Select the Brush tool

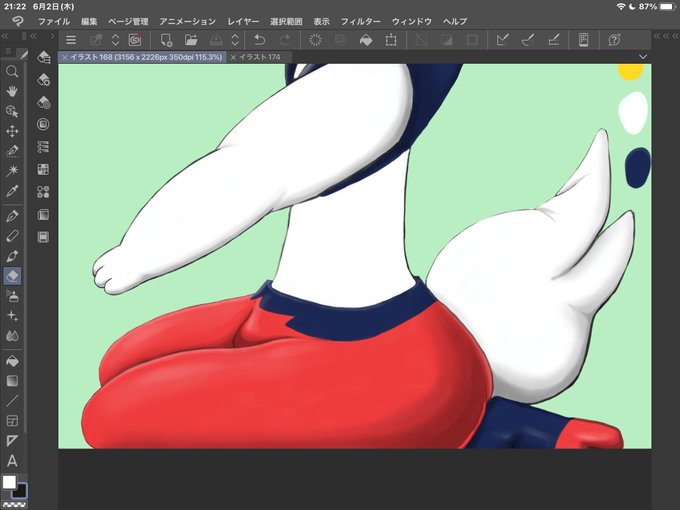tap(12, 256)
